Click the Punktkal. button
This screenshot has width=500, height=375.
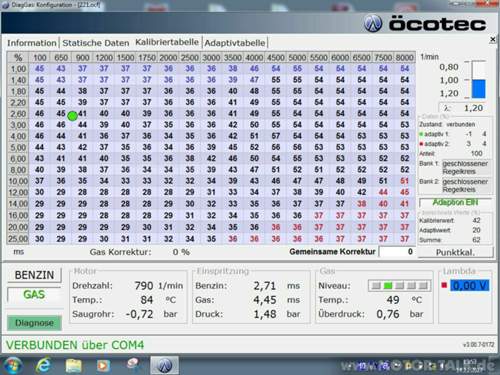coord(455,252)
